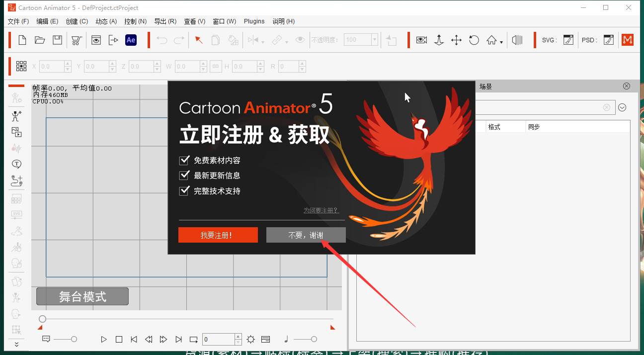Save project with the floppy disk icon

point(58,40)
